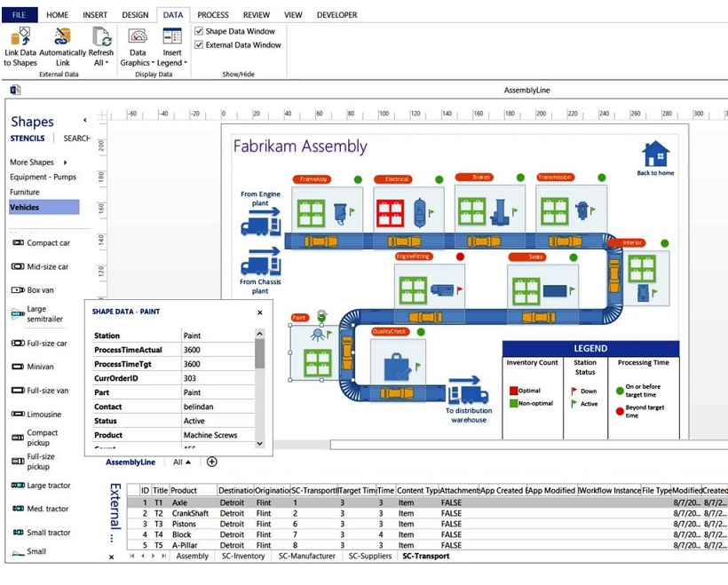
Task: Select the Large semitrailer stencil shape
Action: tap(37, 314)
